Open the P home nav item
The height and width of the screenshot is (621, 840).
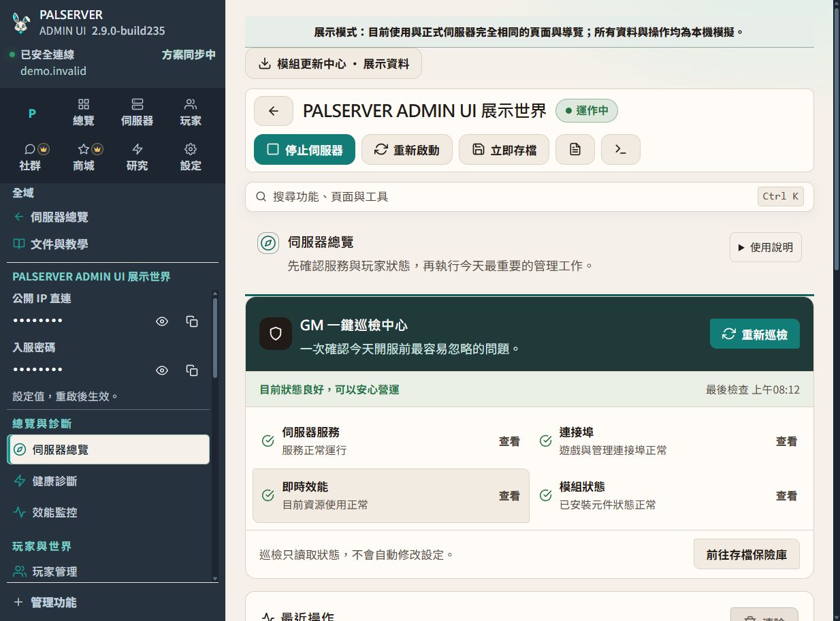tap(31, 113)
